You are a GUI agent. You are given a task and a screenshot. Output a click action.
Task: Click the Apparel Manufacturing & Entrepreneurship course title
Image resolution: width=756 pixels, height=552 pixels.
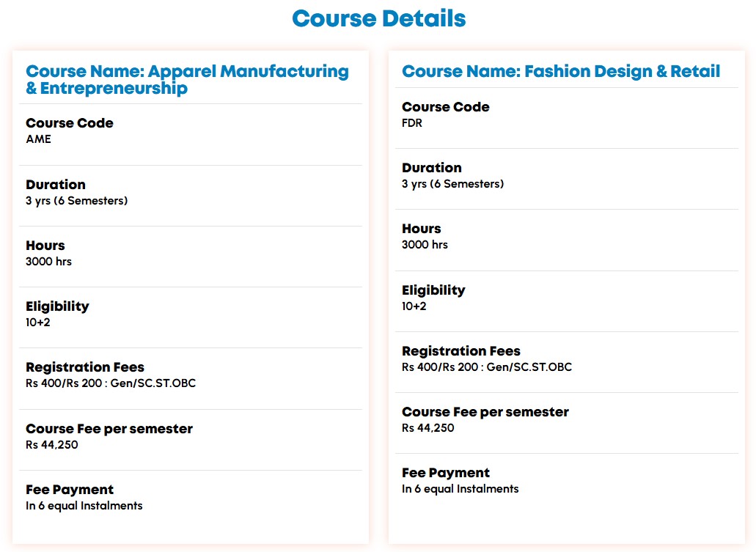click(x=187, y=80)
